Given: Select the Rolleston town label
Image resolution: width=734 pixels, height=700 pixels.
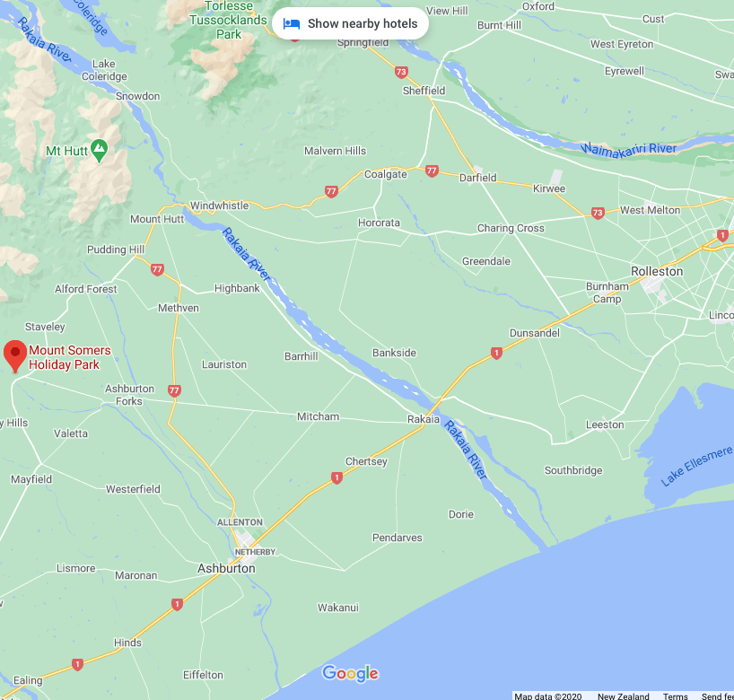Looking at the screenshot, I should [x=657, y=271].
